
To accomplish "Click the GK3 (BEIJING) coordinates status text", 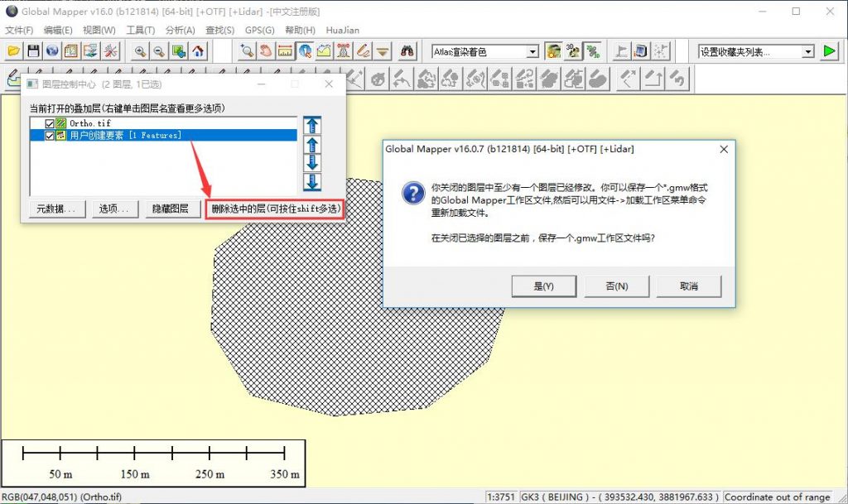I will (x=619, y=497).
